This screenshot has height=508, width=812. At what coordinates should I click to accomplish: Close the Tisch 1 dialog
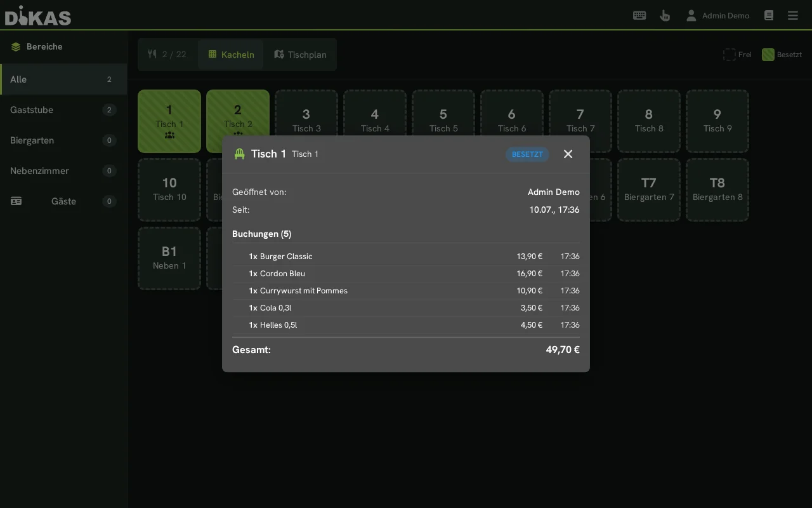(568, 154)
